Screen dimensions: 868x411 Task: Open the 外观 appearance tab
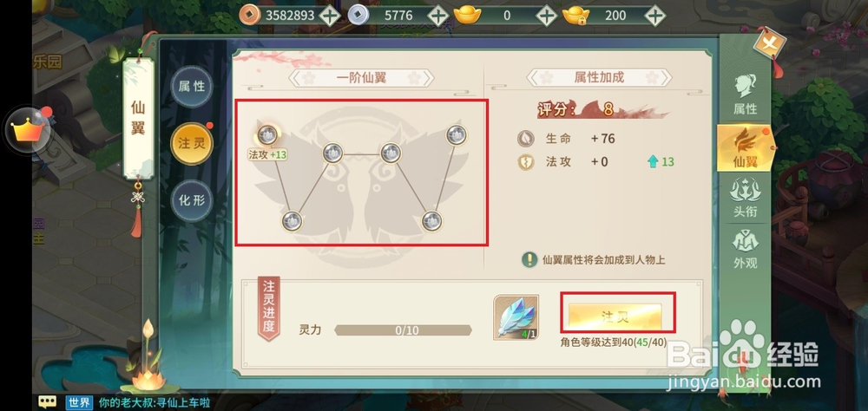pyautogui.click(x=745, y=250)
